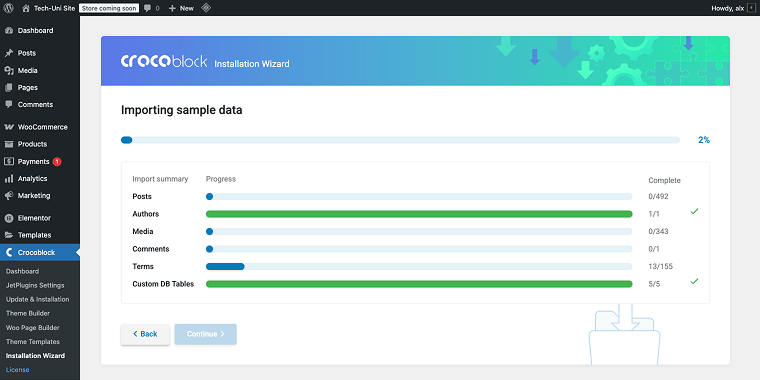Click the diamond icon in admin bar
Screen dimensions: 760x380
coord(206,8)
